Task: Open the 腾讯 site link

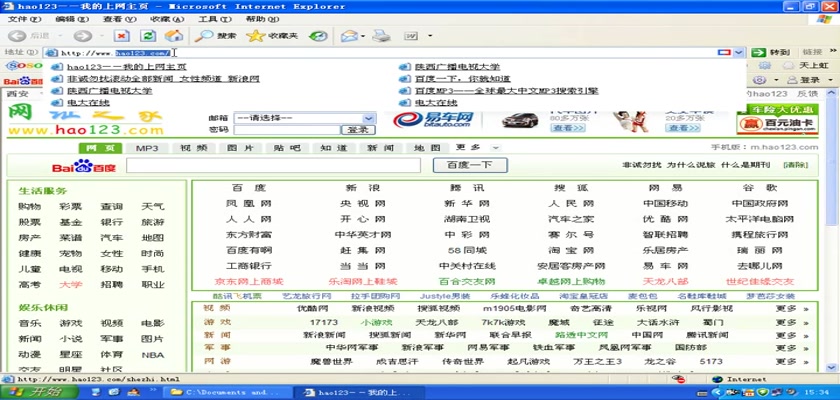Action: point(467,188)
